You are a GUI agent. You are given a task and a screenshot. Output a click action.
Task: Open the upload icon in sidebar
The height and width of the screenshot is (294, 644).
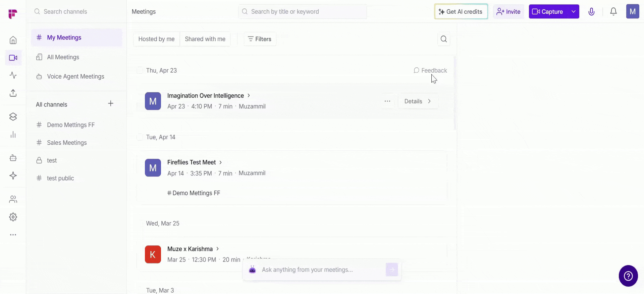click(13, 93)
